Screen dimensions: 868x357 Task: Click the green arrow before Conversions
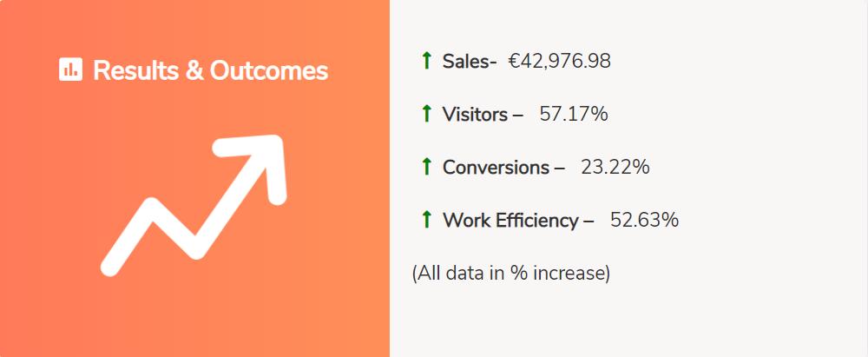coord(426,167)
